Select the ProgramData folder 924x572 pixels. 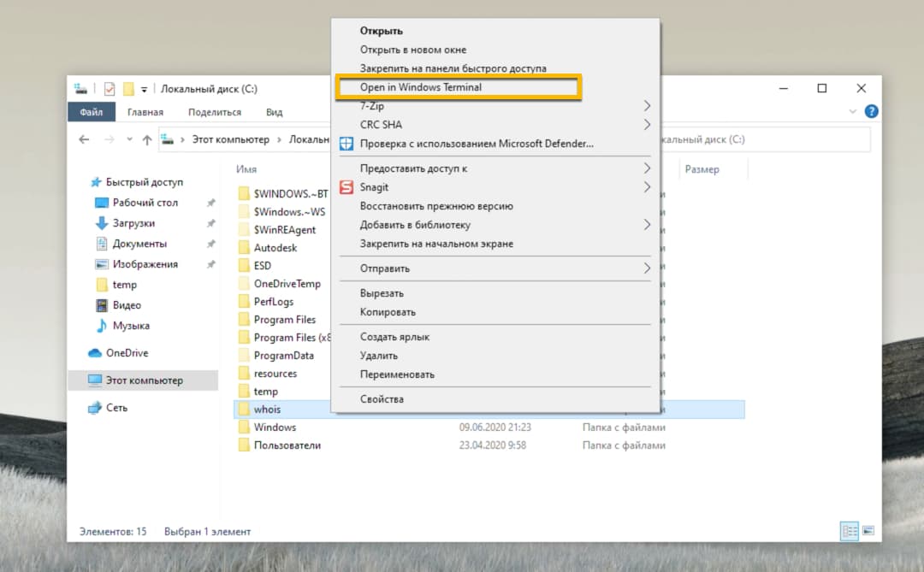[277, 356]
